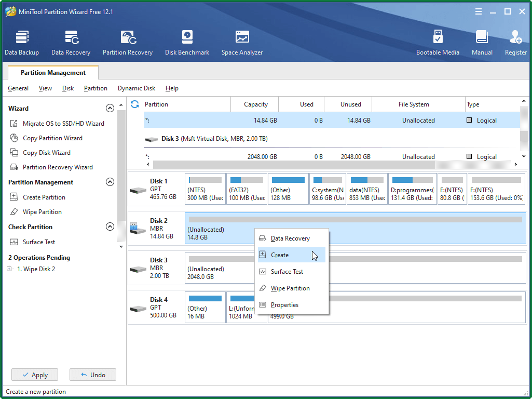Open the Data Backup tool

[22, 43]
